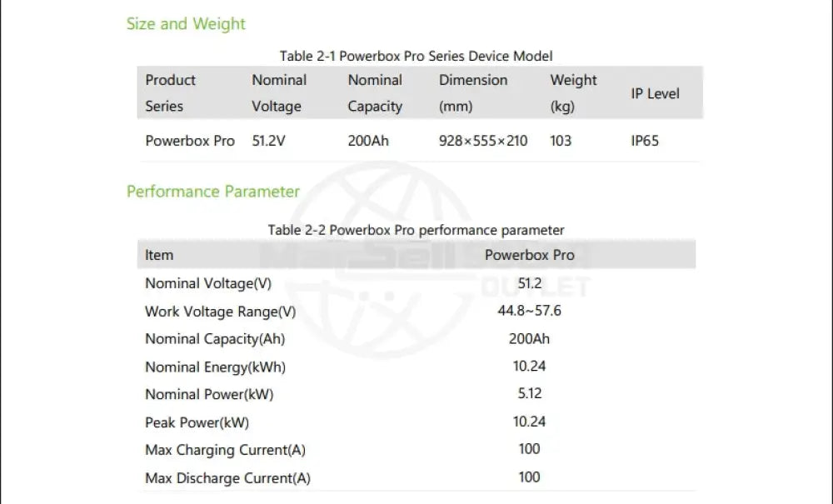Click the 51.2V nominal voltage cell
Screen dimensions: 833x504
tap(269, 141)
